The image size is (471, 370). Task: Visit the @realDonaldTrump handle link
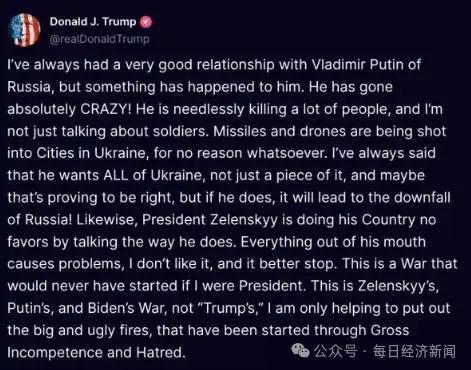coord(99,39)
